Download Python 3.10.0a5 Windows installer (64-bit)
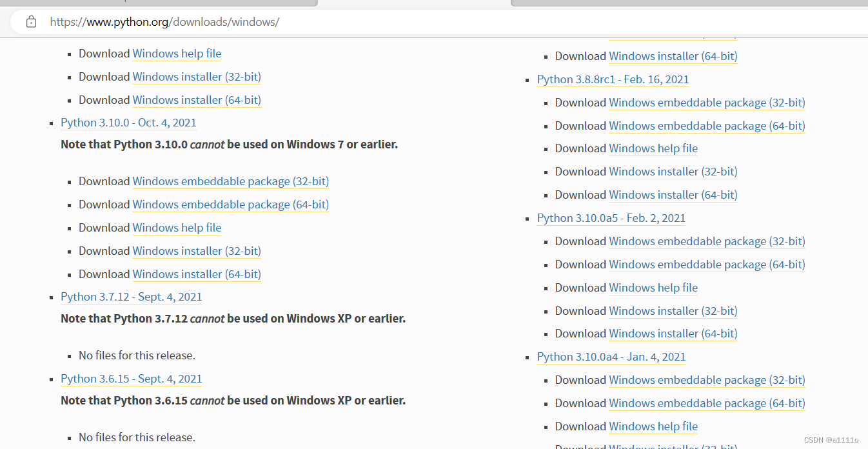This screenshot has width=868, height=449. [x=673, y=334]
